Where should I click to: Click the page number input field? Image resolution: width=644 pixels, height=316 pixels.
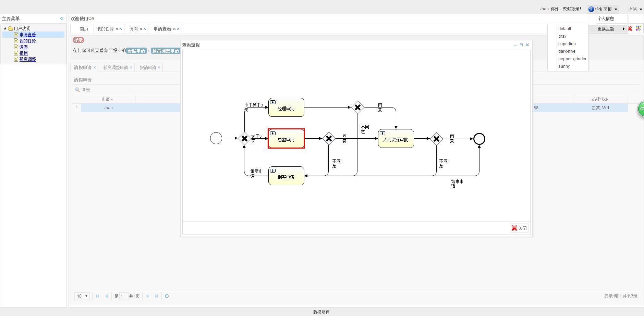[123, 296]
